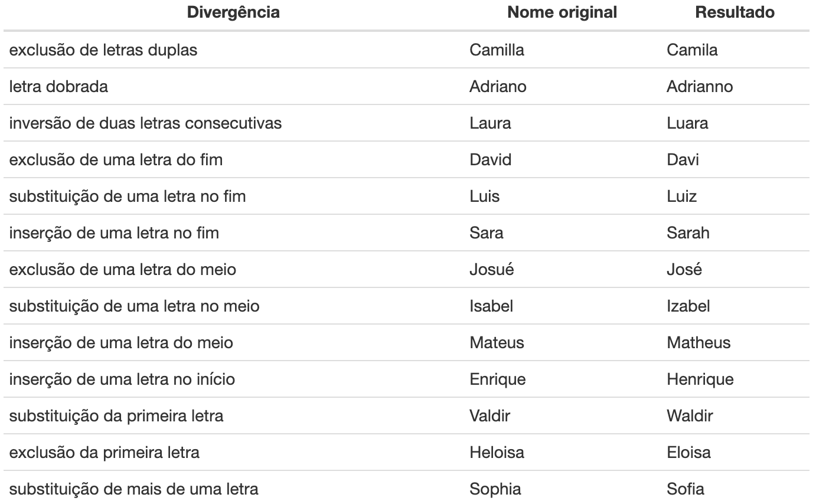Click the original name Josué
This screenshot has width=816, height=504.
tap(492, 270)
